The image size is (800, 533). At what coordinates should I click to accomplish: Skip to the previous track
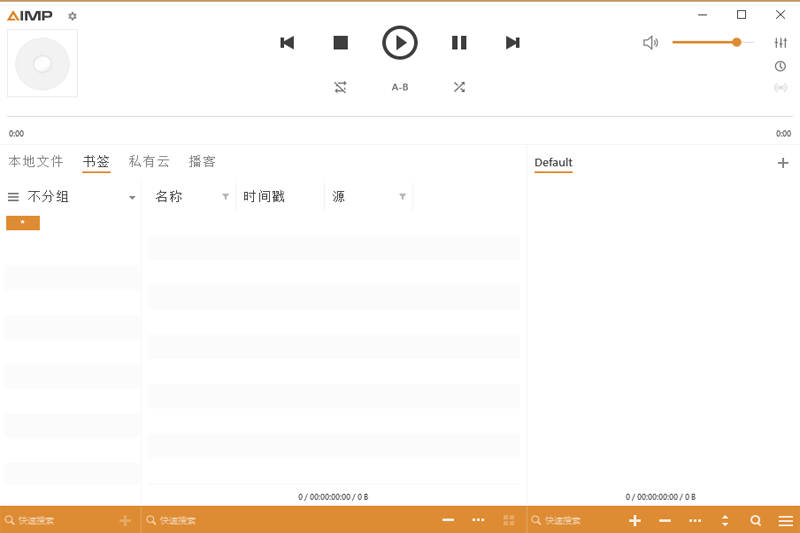click(x=287, y=43)
